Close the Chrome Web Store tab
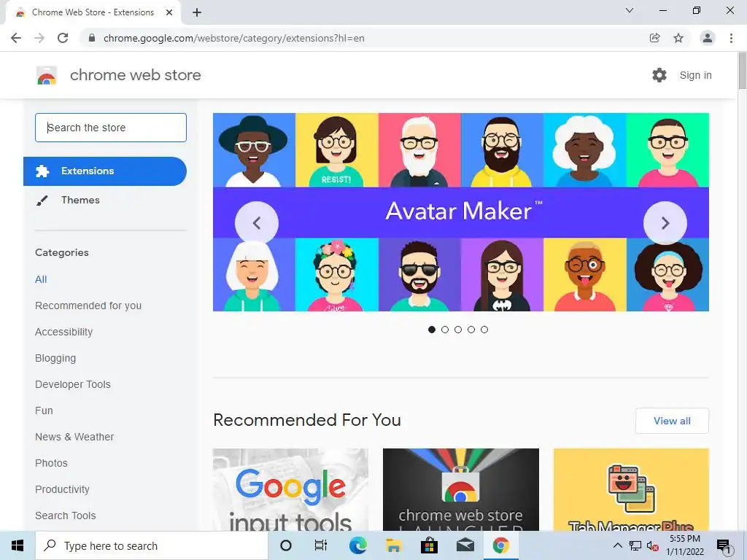Image resolution: width=747 pixels, height=560 pixels. pos(169,12)
